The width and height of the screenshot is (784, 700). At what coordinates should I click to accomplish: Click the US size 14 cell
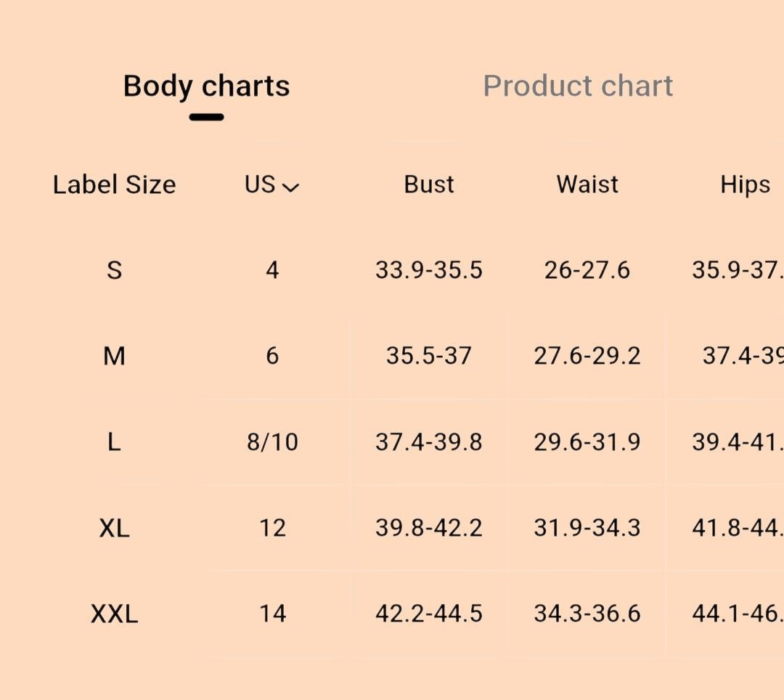point(272,614)
